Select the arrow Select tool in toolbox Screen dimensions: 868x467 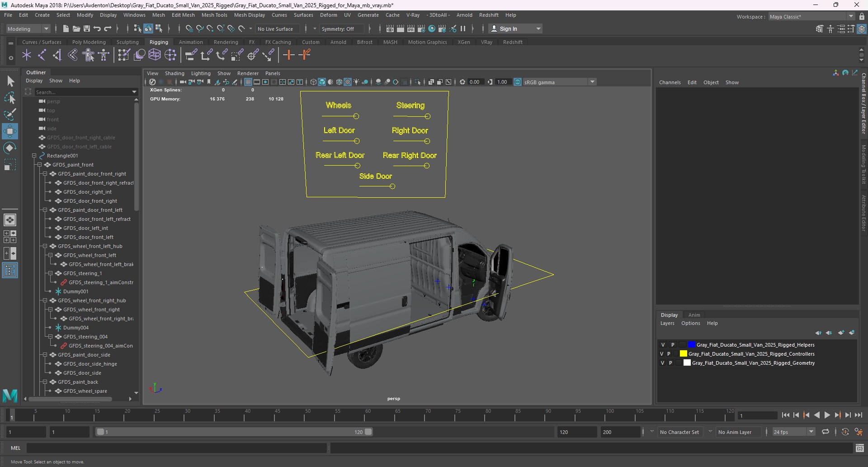10,81
